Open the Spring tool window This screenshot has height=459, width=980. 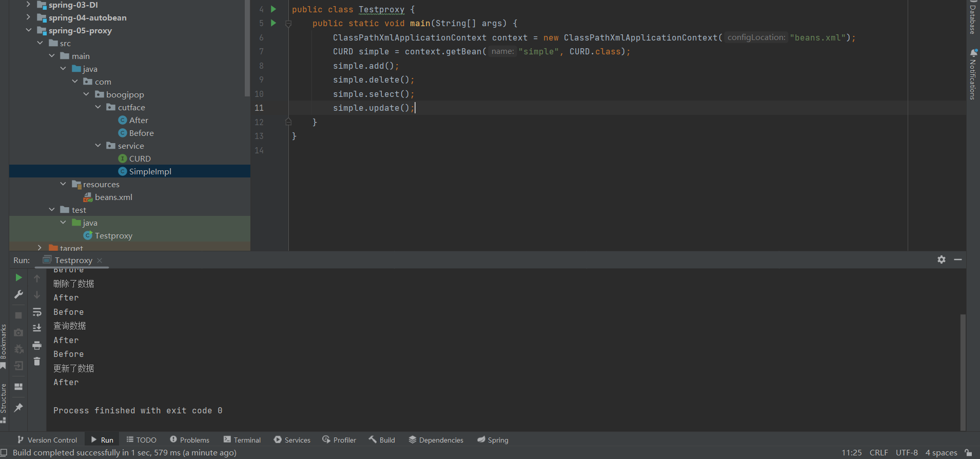click(493, 440)
